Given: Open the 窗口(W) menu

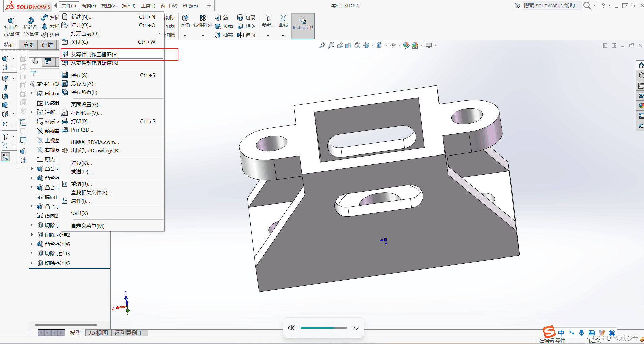Looking at the screenshot, I should point(169,6).
